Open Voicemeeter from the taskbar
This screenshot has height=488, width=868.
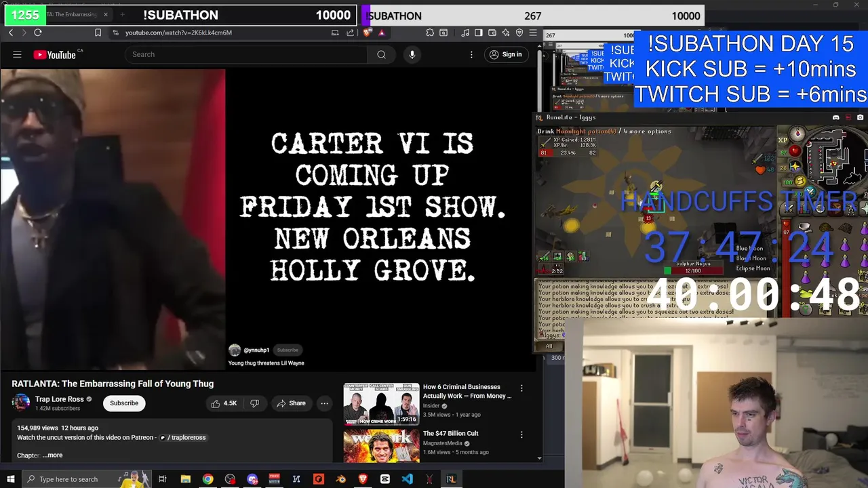click(x=274, y=479)
